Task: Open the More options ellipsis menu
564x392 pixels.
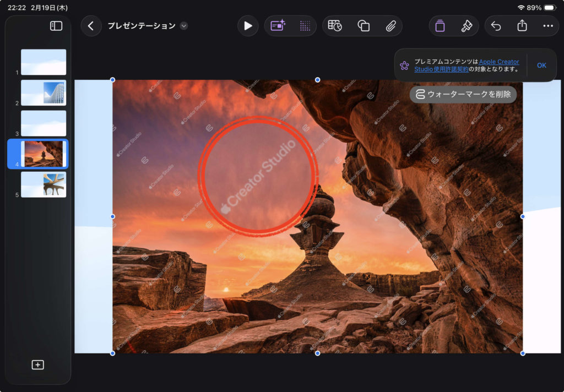Action: point(547,26)
